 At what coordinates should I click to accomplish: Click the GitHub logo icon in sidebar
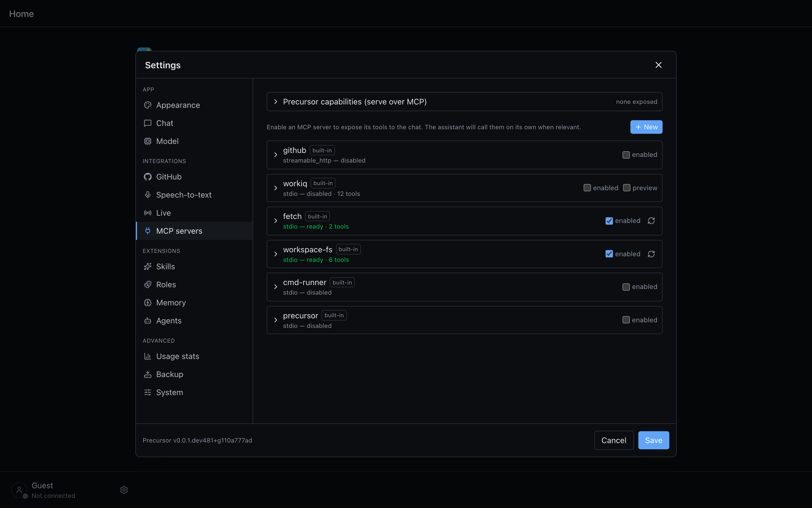coord(148,177)
